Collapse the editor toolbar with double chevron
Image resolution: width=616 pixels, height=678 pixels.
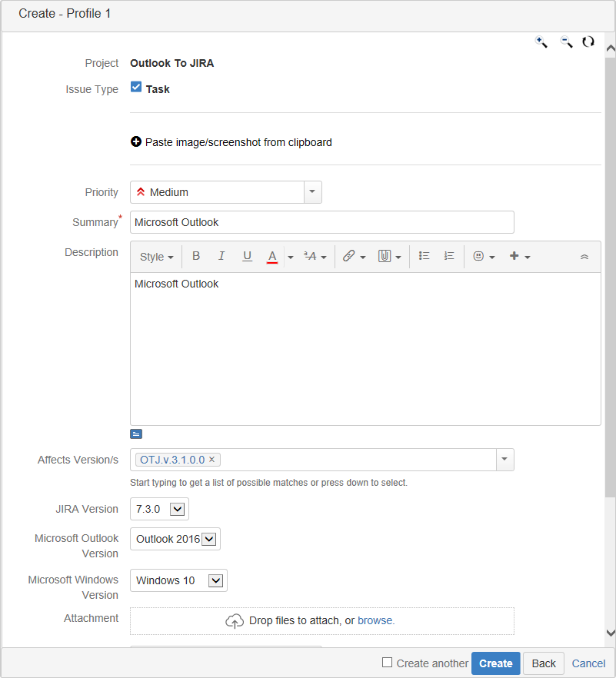click(584, 257)
